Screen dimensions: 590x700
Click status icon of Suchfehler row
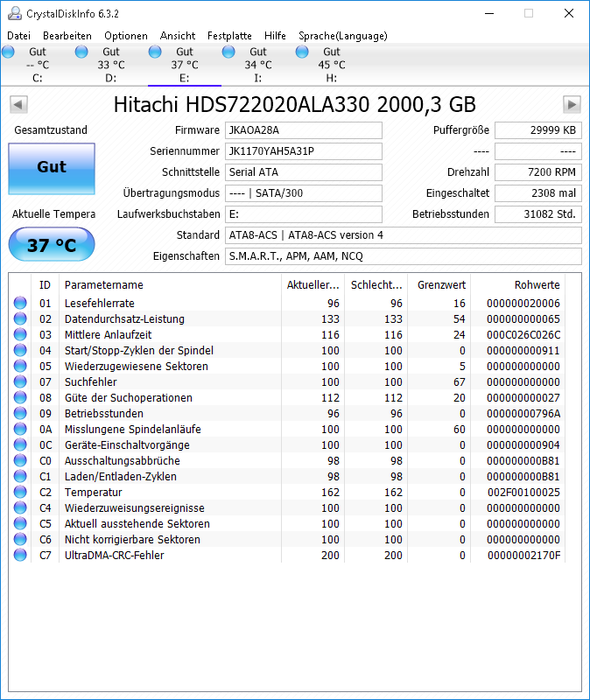click(20, 381)
